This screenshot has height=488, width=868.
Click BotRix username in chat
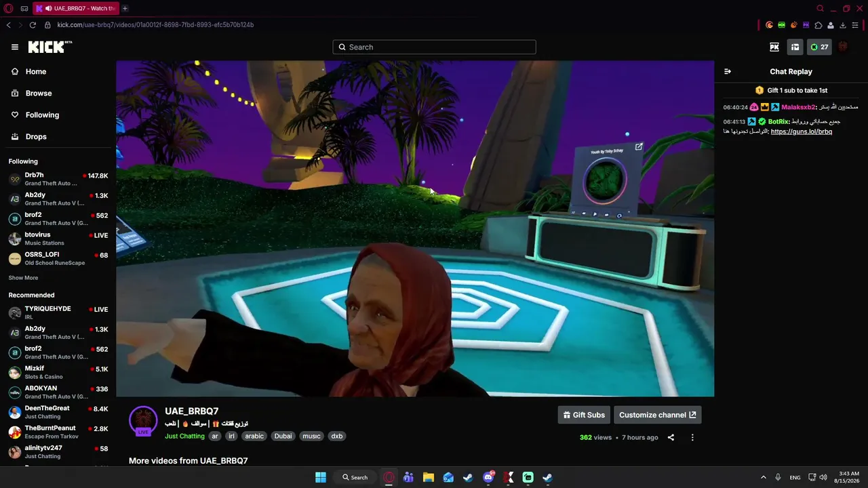click(778, 121)
